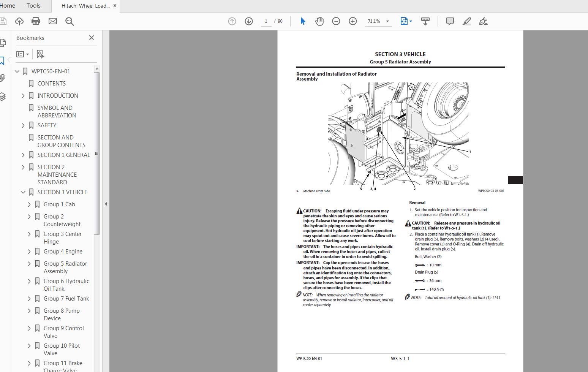Screen dimensions: 588x372
Task: Add a sticky note comment
Action: click(450, 21)
